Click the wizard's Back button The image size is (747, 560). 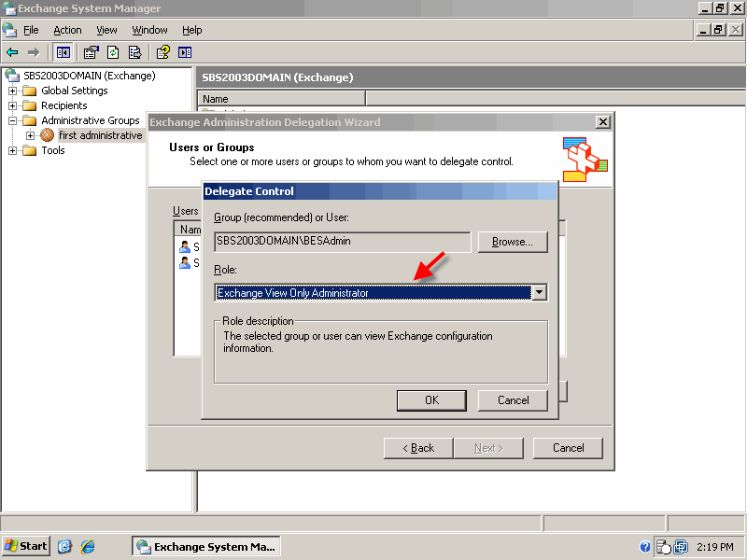(418, 448)
